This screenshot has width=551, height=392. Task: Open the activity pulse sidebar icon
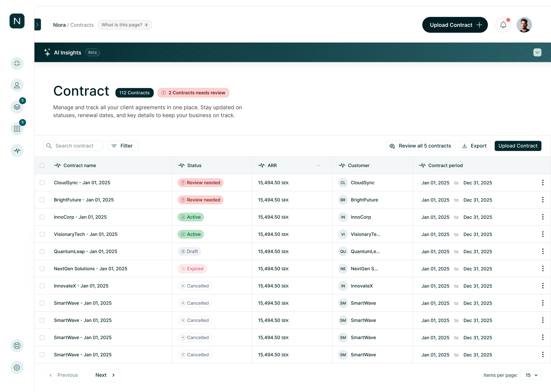17,150
